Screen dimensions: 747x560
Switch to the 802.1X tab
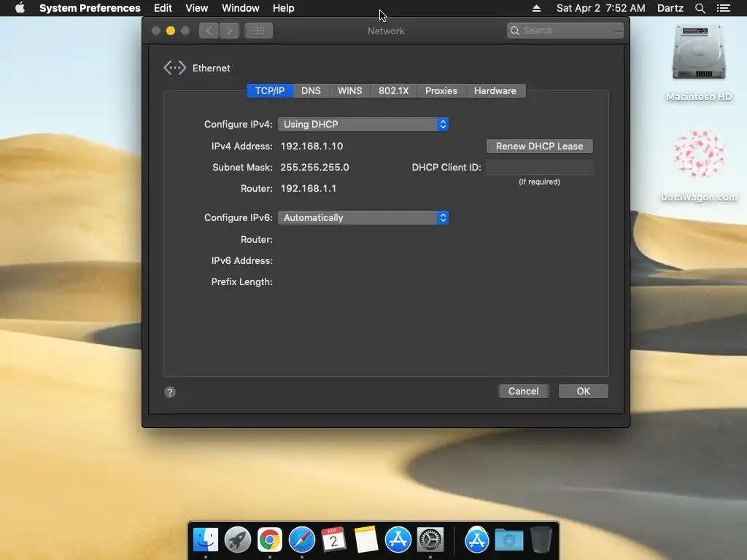(393, 91)
